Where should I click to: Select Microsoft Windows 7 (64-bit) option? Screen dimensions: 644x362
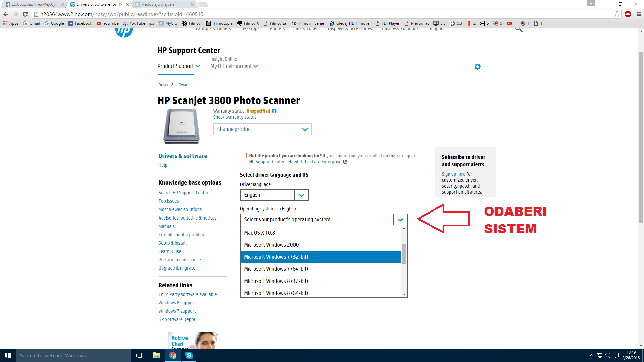click(321, 269)
